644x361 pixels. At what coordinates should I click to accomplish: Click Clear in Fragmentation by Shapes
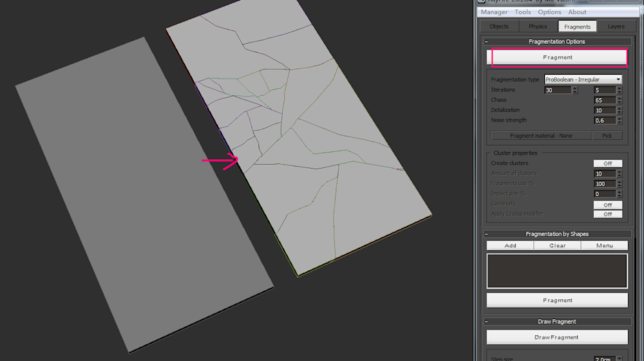tap(557, 245)
